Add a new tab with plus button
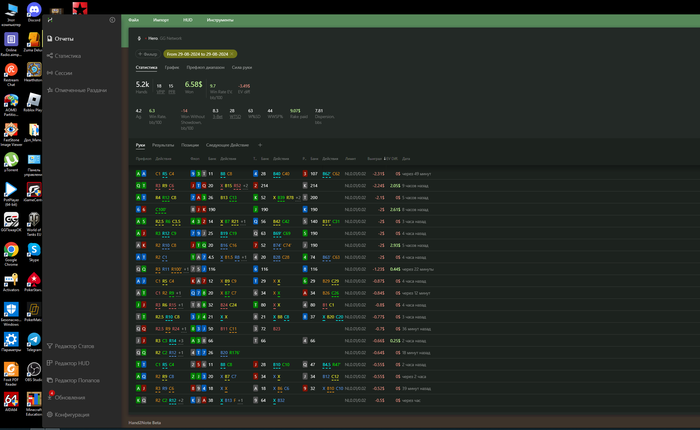 click(260, 145)
